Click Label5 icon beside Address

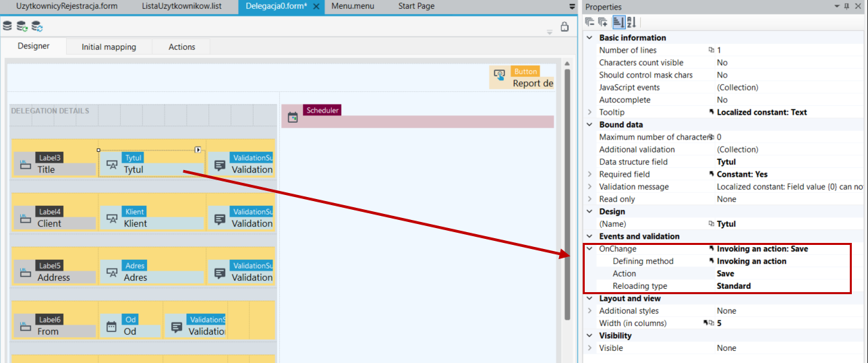tap(24, 272)
